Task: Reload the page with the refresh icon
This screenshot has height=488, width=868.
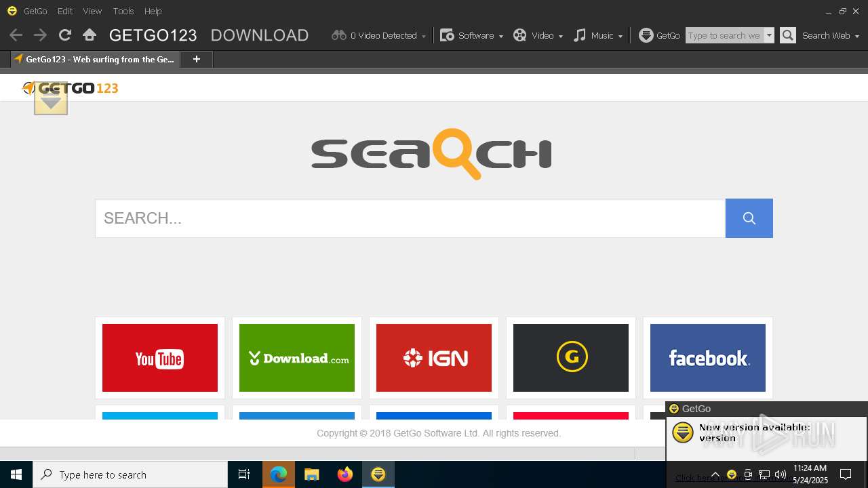Action: 65,35
